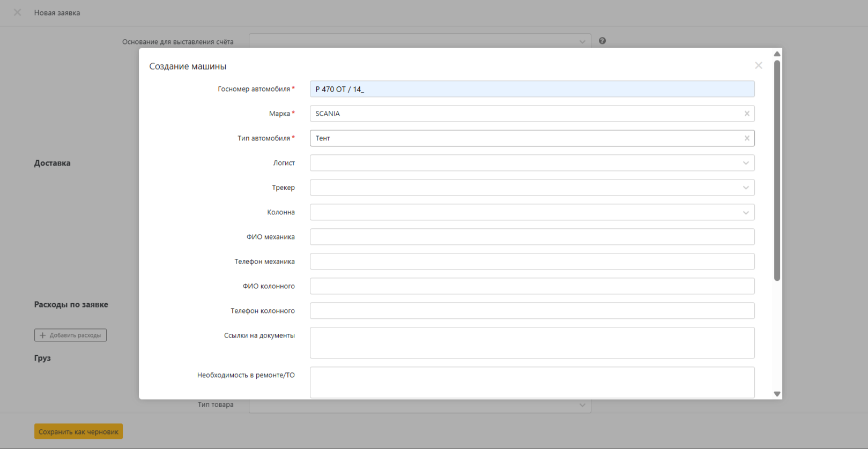Close the Создание машины dialog
This screenshot has width=868, height=449.
(758, 65)
